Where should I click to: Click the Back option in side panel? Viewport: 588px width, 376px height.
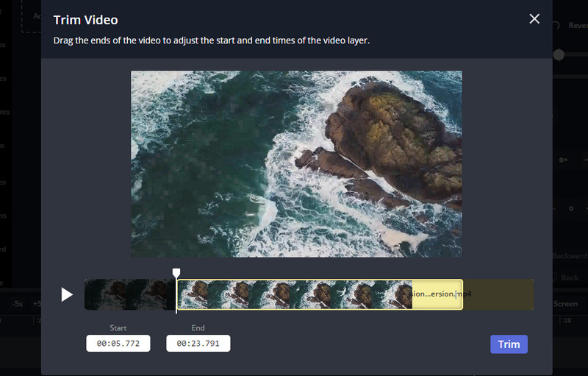(570, 278)
